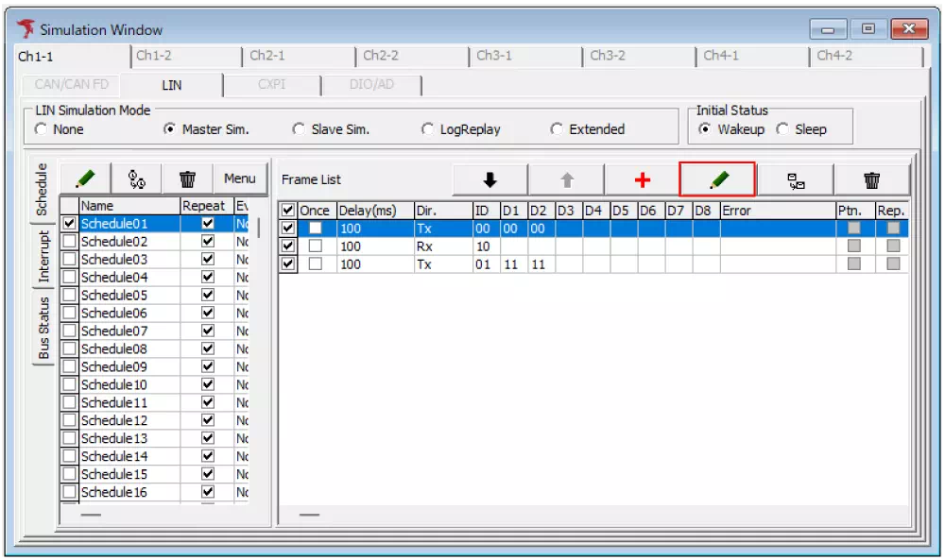
Task: Open the Interrupt vertical tab
Action: click(43, 255)
